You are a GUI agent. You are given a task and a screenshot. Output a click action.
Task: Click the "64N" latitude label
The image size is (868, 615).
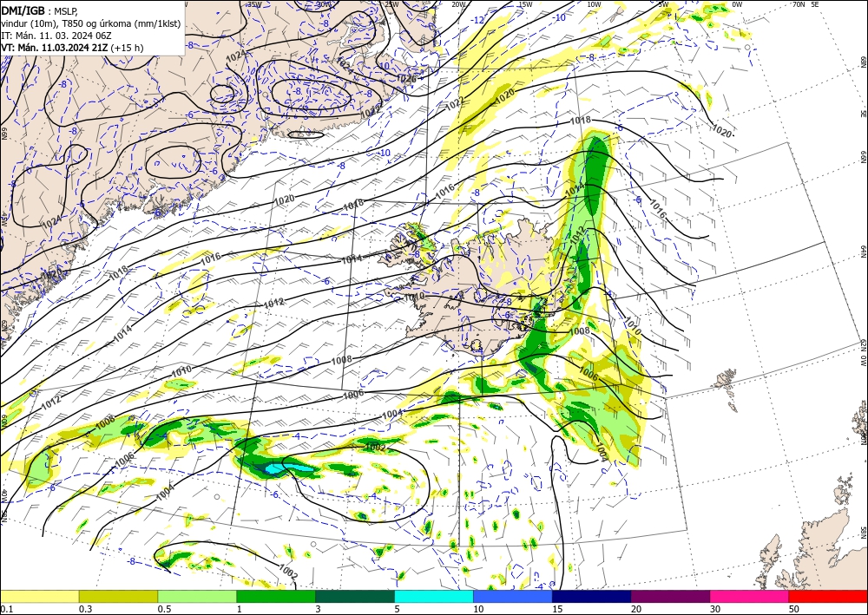pos(863,251)
